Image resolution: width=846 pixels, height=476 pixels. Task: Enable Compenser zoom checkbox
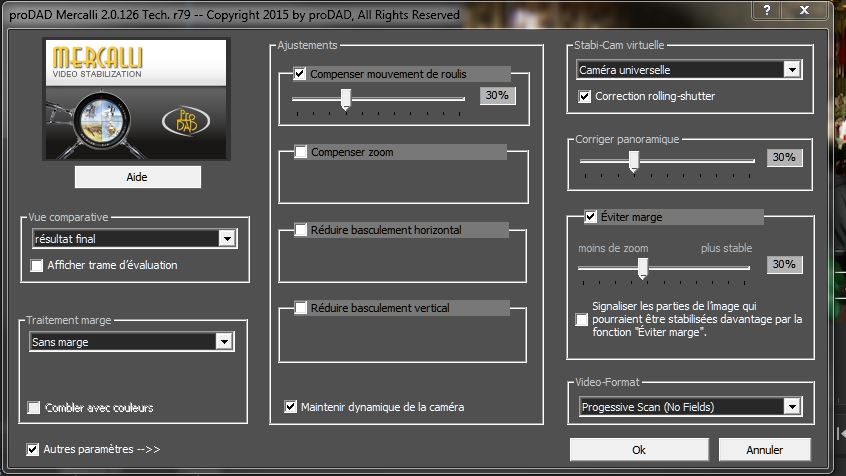[301, 152]
